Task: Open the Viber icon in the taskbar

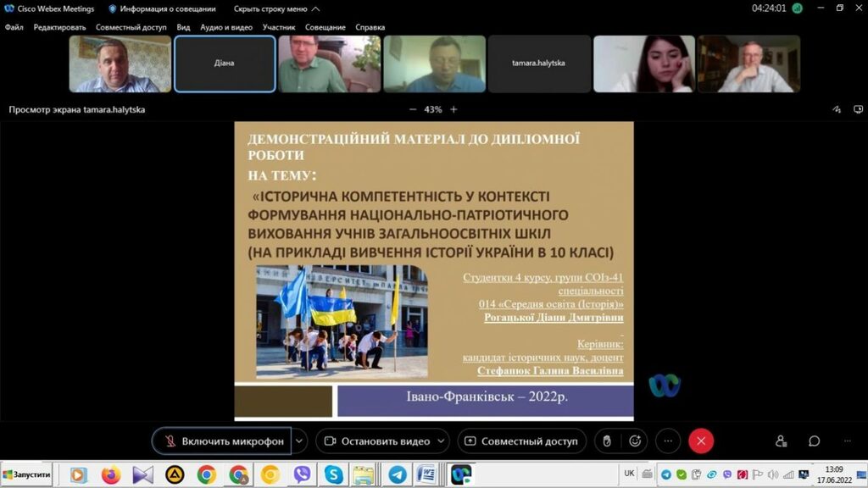Action: click(302, 474)
